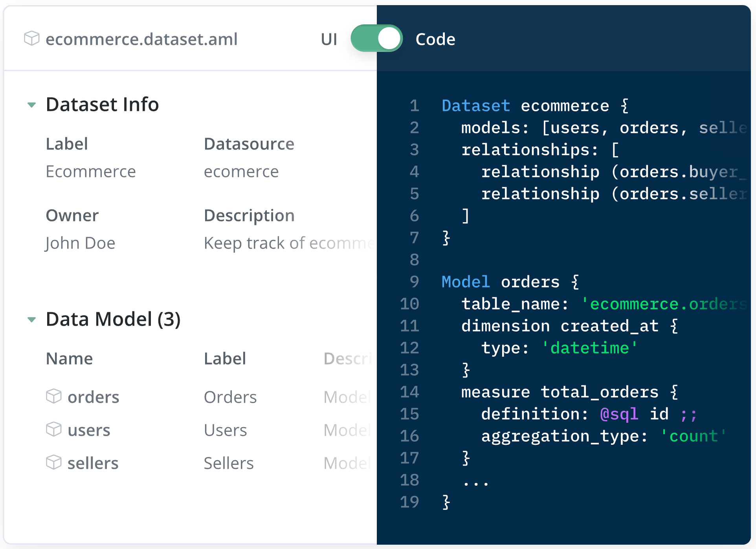Select the Ecommerce label value
This screenshot has width=756, height=549.
[x=91, y=171]
